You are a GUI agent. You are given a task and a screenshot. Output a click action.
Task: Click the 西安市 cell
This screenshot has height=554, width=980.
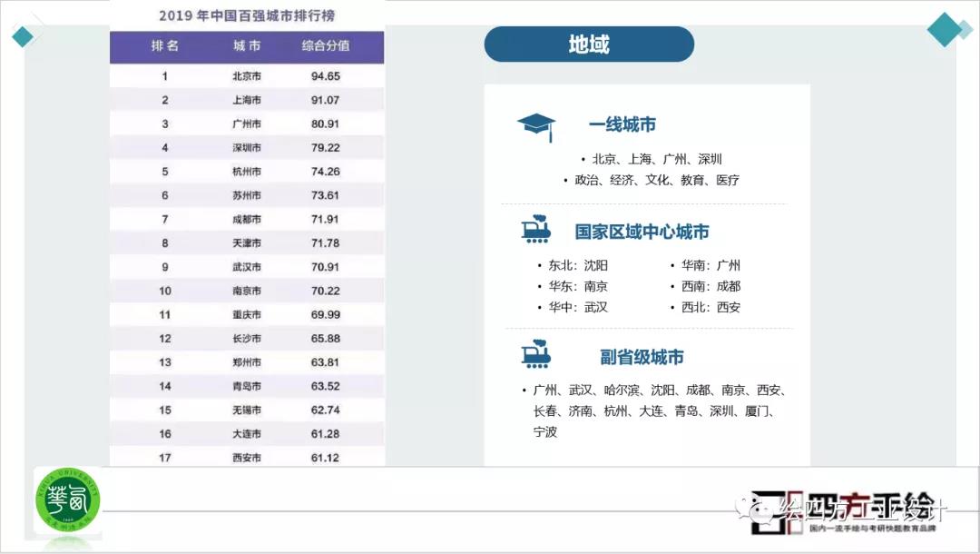coord(247,458)
